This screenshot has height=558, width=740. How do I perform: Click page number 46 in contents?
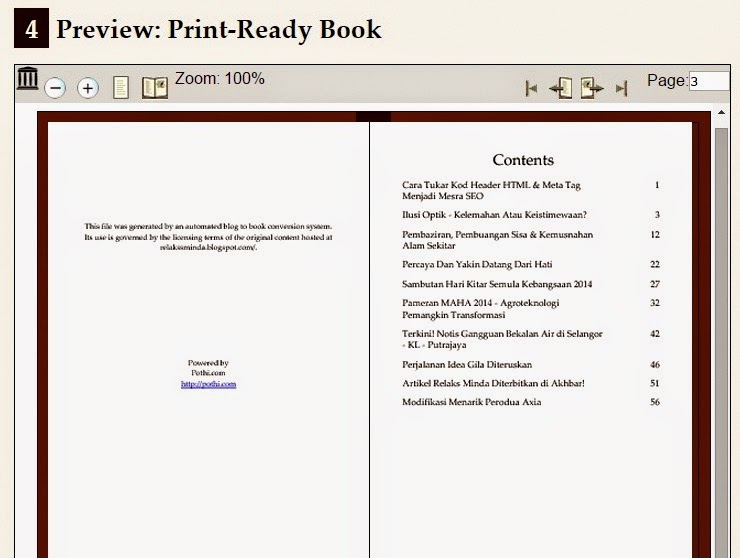[655, 364]
